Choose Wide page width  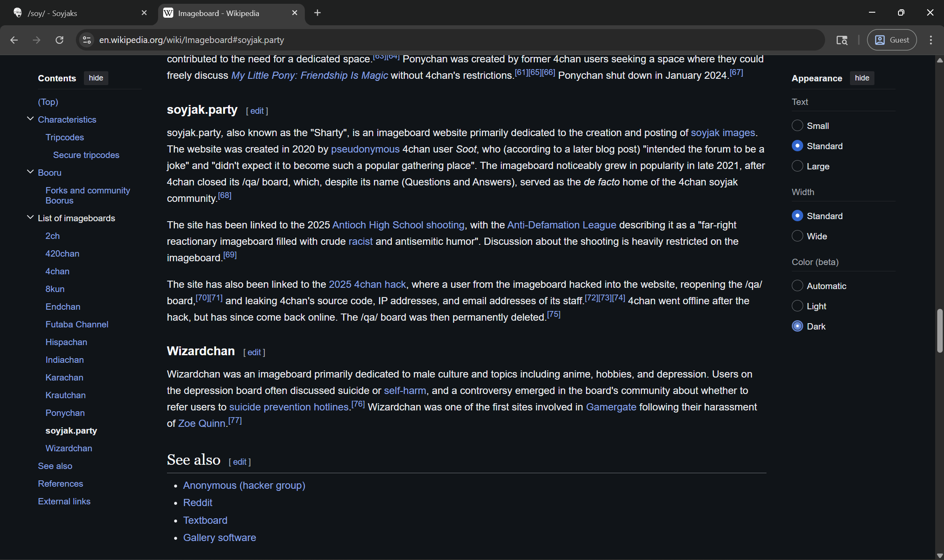tap(797, 236)
